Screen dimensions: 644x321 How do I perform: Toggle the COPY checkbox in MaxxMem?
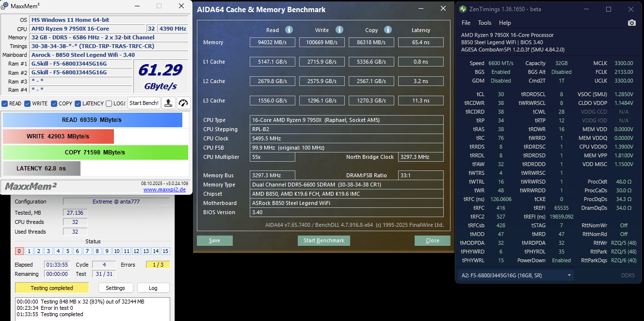54,103
